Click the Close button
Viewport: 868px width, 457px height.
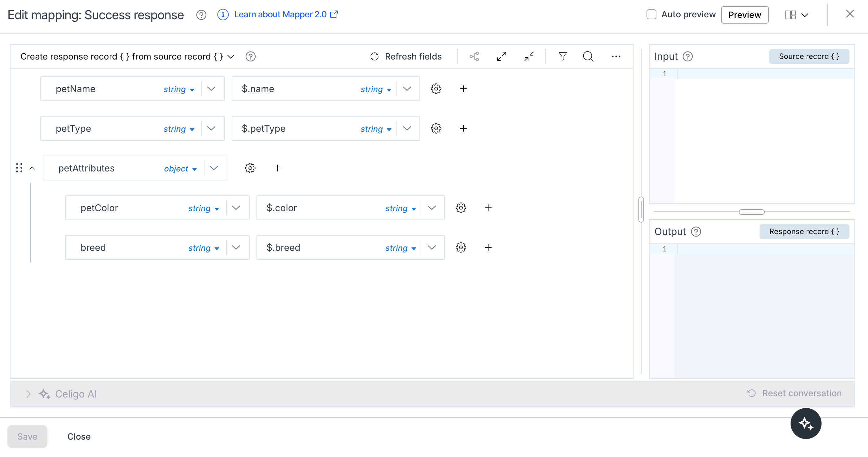pyautogui.click(x=79, y=437)
